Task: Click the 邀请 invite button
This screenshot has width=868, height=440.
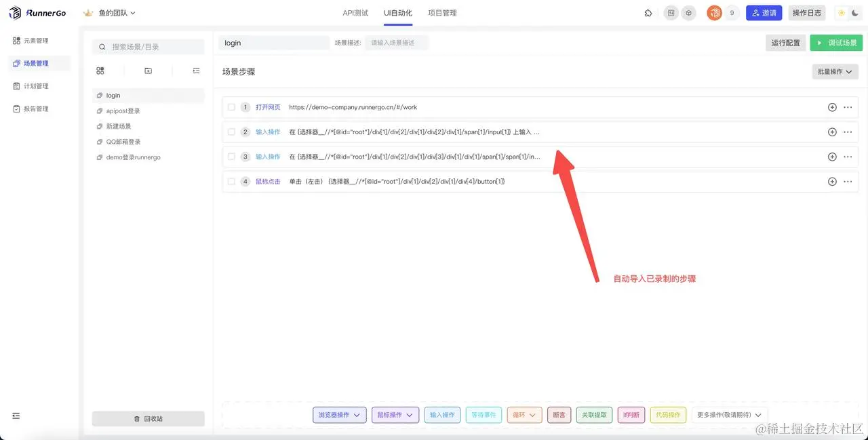Action: [x=764, y=13]
